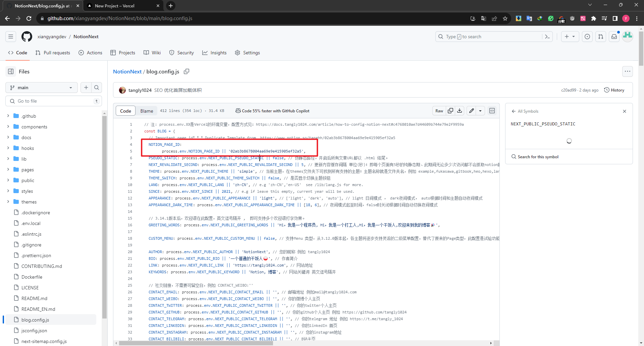Viewport: 644px width, 346px height.
Task: Open the Insights tab
Action: click(214, 53)
